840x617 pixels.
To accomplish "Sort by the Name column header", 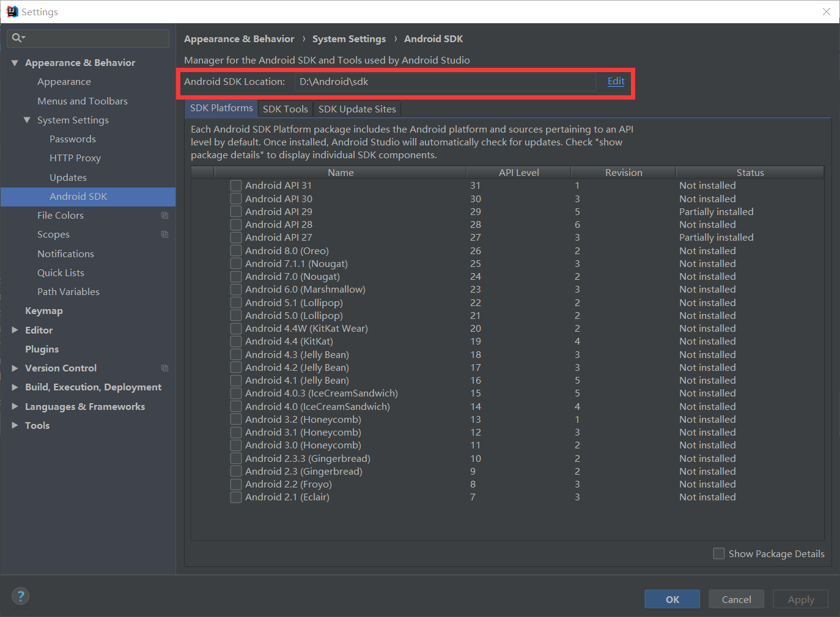I will click(x=341, y=172).
